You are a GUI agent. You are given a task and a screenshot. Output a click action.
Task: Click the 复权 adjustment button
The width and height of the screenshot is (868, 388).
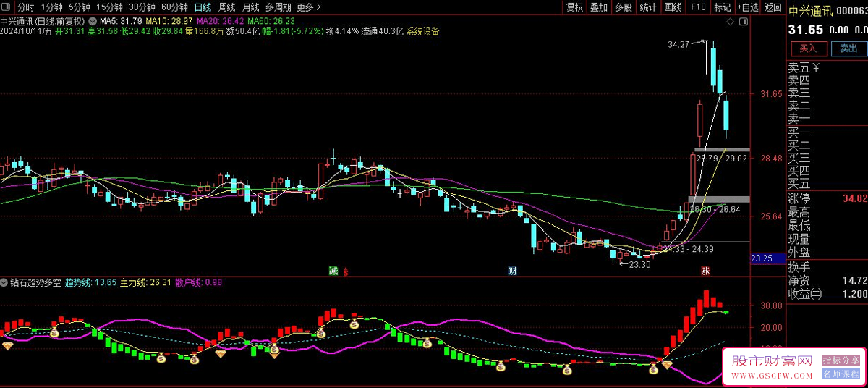tap(575, 7)
